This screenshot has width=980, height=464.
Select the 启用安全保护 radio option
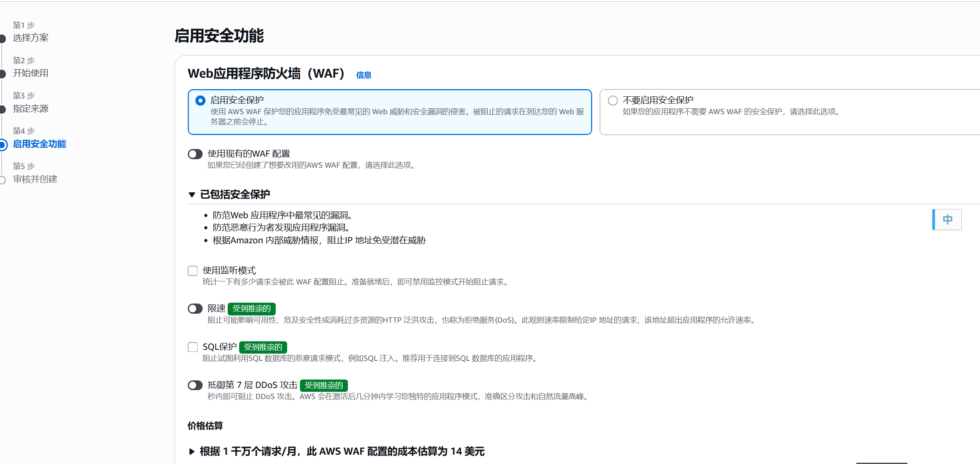[x=200, y=101]
